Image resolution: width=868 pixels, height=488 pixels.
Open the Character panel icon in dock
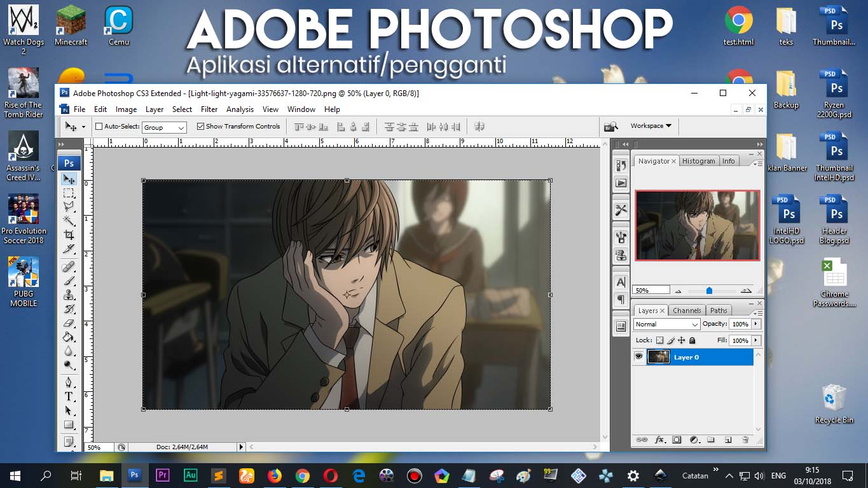point(621,281)
